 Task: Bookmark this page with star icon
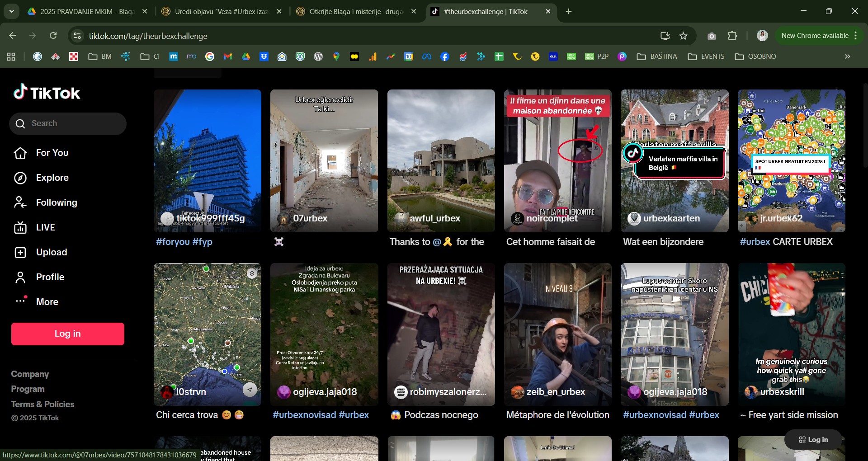point(683,36)
